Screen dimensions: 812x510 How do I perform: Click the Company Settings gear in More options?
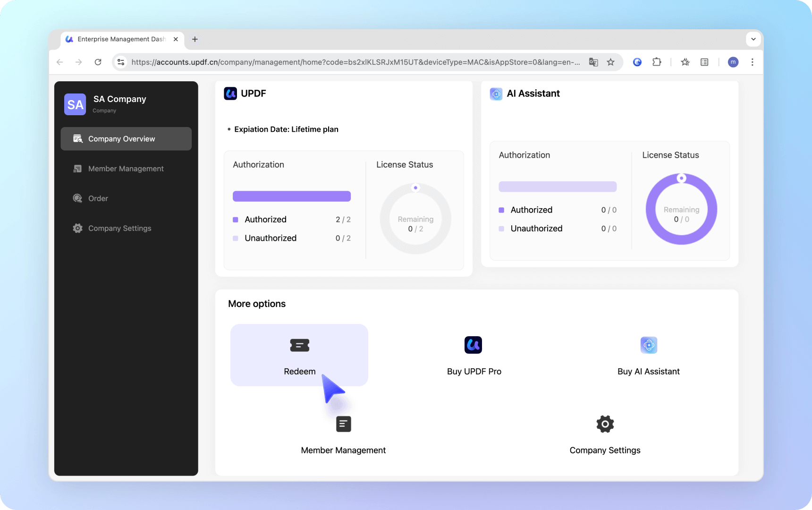605,424
